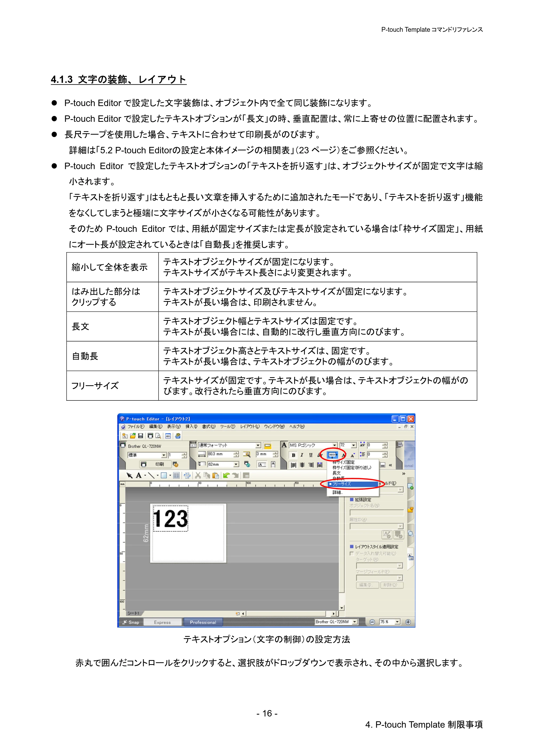
Task: Switch to Professional mode
Action: 203,622
